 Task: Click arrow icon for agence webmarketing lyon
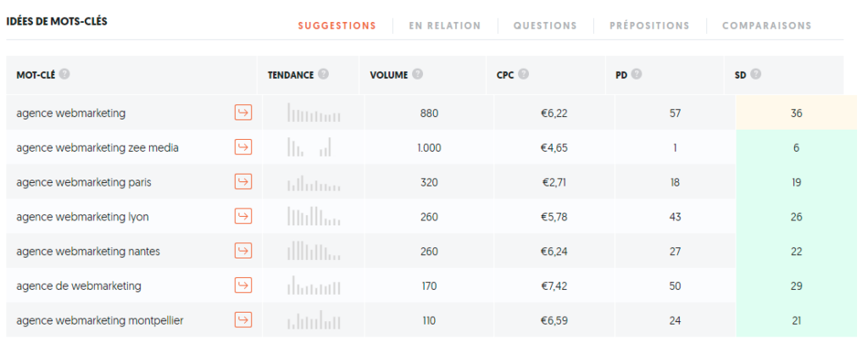pos(243,216)
